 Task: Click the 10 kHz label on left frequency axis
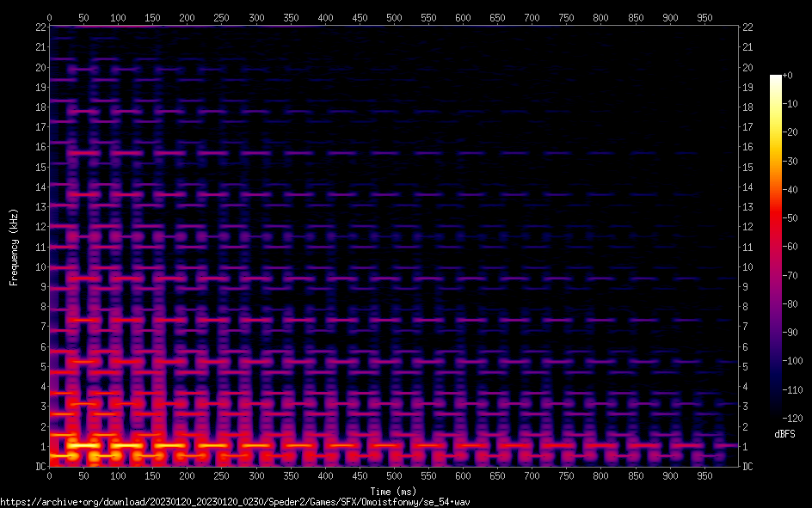40,267
